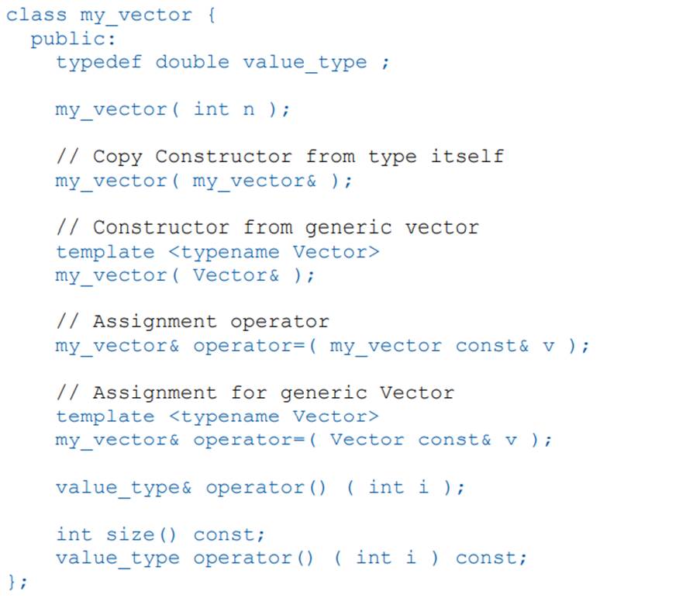Click 'Vector const& v' in the generic assignment
The width and height of the screenshot is (700, 598).
423,440
